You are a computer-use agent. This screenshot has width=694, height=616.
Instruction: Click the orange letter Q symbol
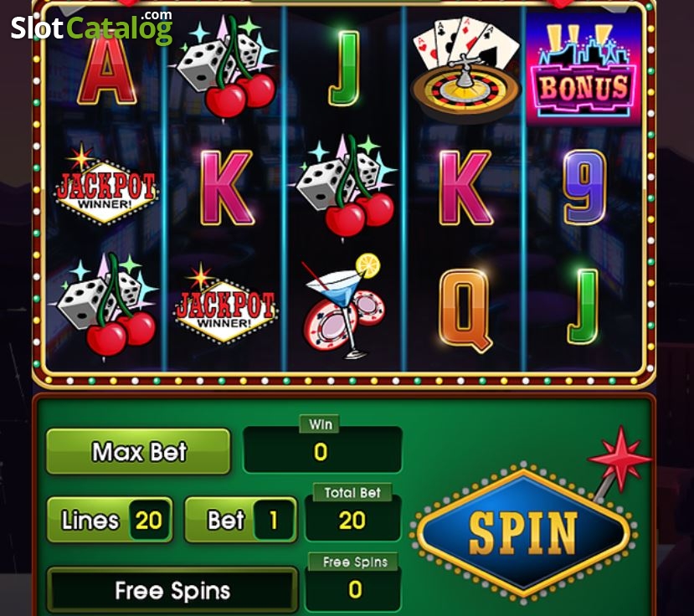pyautogui.click(x=464, y=310)
